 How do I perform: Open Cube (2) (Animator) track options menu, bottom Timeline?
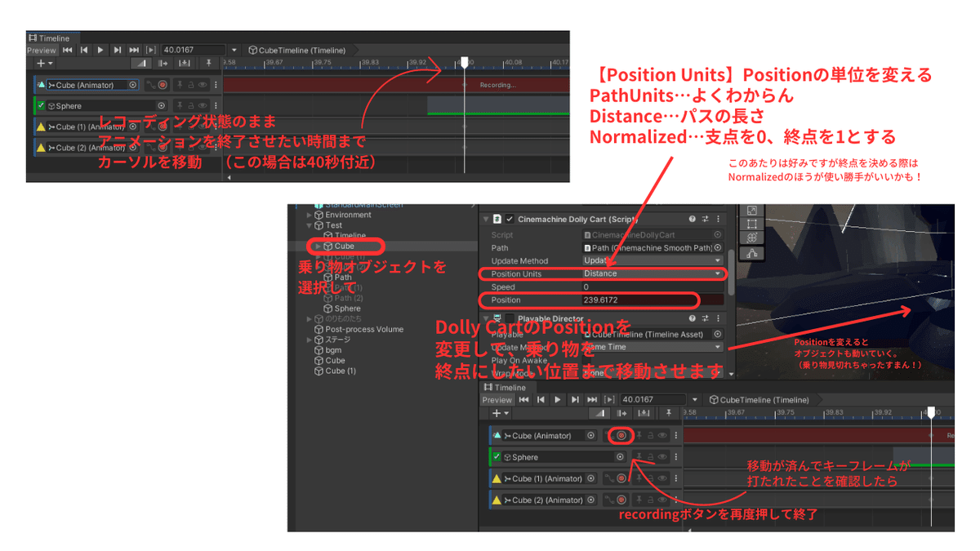(x=676, y=500)
